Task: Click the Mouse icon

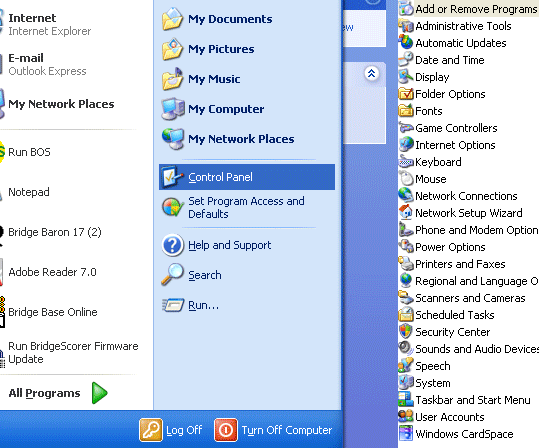Action: click(406, 178)
